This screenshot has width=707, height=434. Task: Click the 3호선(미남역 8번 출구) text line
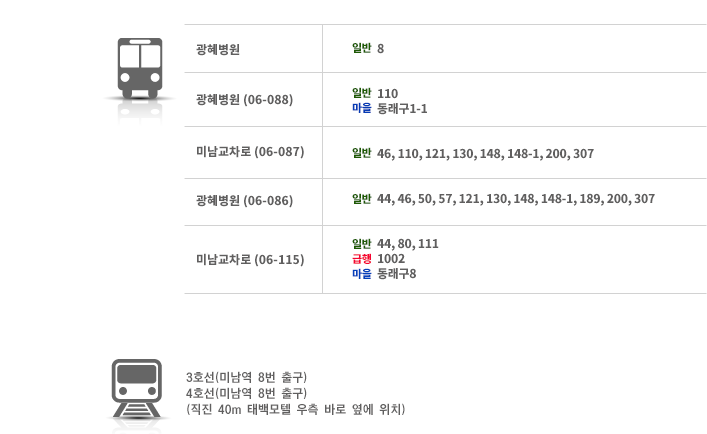coord(247,377)
